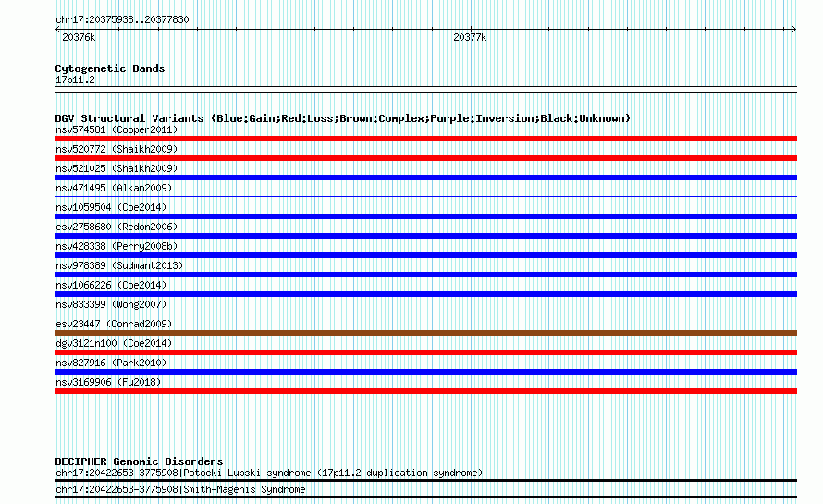Select the blue nsv428338 gain bar
The height and width of the screenshot is (504, 823).
click(x=425, y=255)
